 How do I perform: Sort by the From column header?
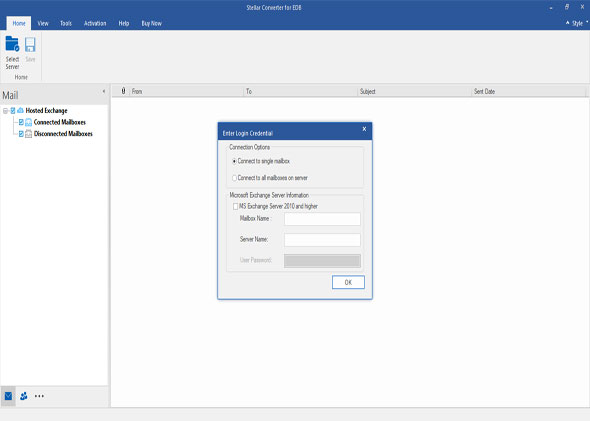point(187,91)
